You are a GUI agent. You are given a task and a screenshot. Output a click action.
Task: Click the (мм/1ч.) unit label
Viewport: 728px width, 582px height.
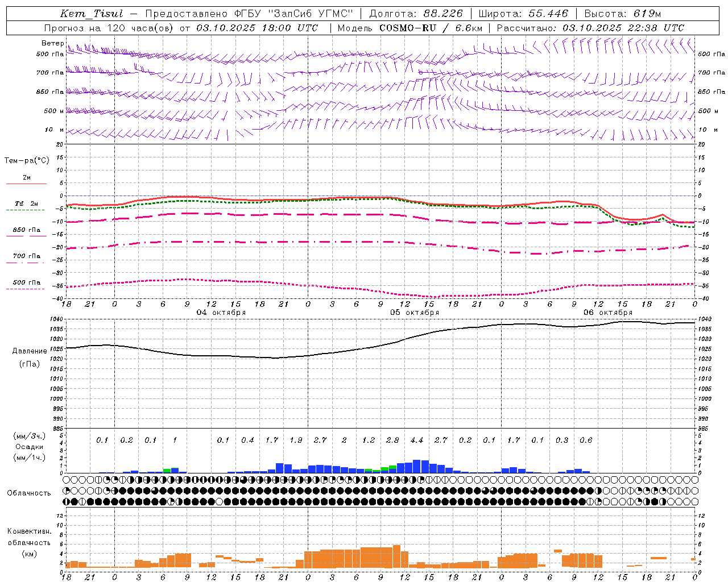(30, 458)
